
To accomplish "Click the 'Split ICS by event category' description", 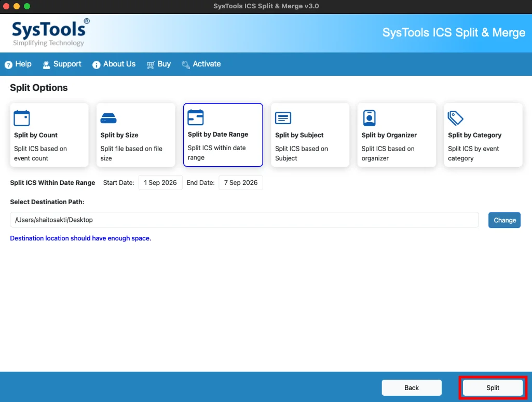I will (x=473, y=153).
